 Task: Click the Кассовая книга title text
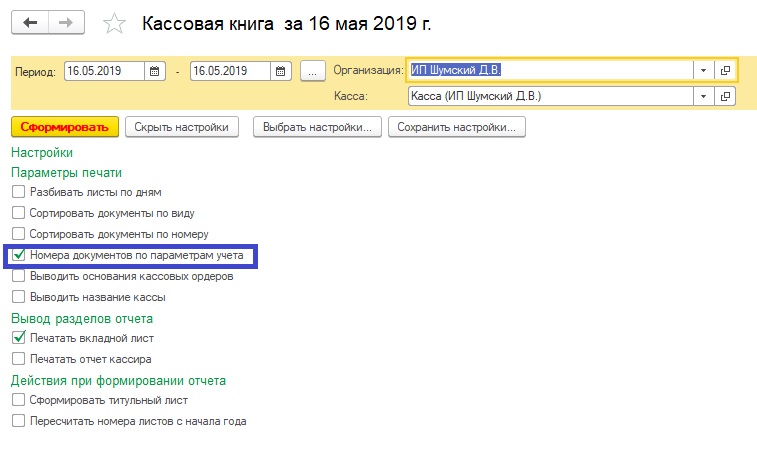pos(286,24)
